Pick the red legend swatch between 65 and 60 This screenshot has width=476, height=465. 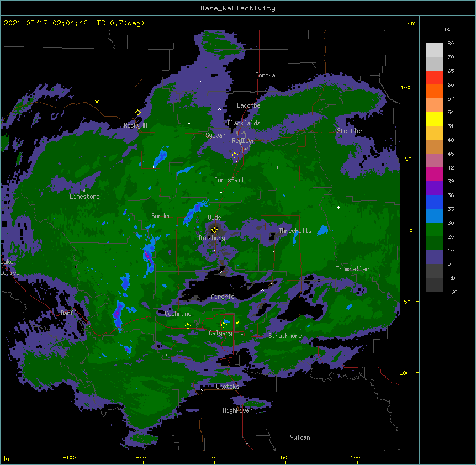pyautogui.click(x=434, y=78)
